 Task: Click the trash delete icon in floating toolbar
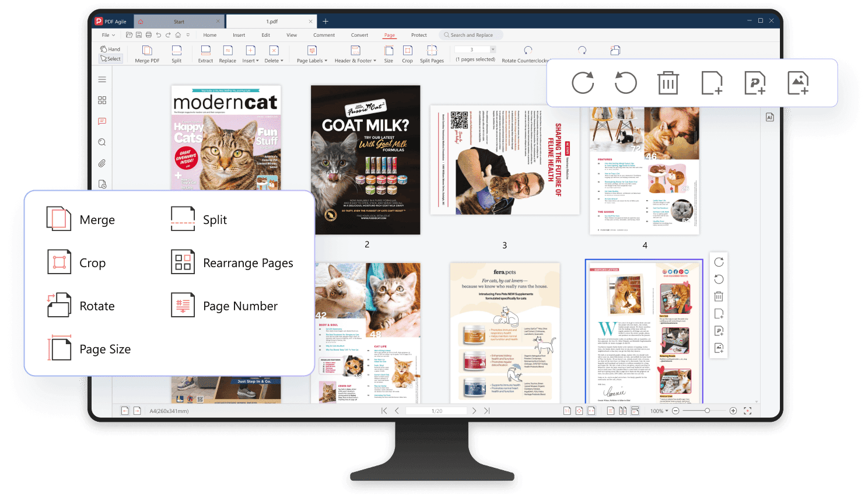[668, 83]
